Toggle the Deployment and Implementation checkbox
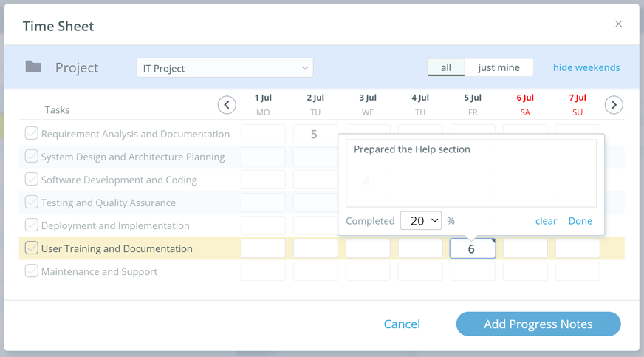 coord(32,225)
